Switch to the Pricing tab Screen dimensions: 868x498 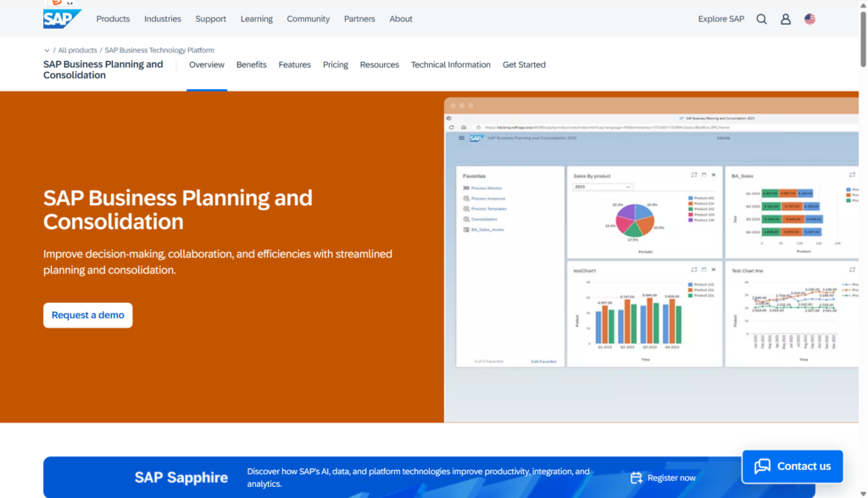336,64
